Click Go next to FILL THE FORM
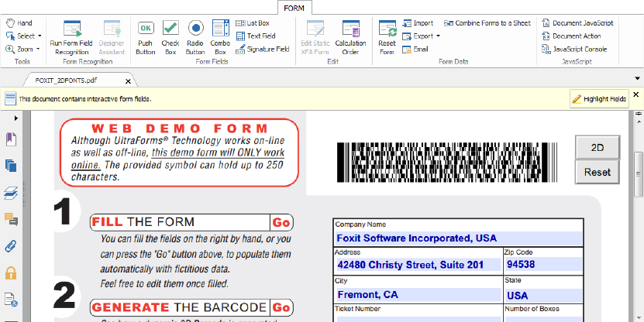Screen dimensions: 644x322 coord(281,222)
